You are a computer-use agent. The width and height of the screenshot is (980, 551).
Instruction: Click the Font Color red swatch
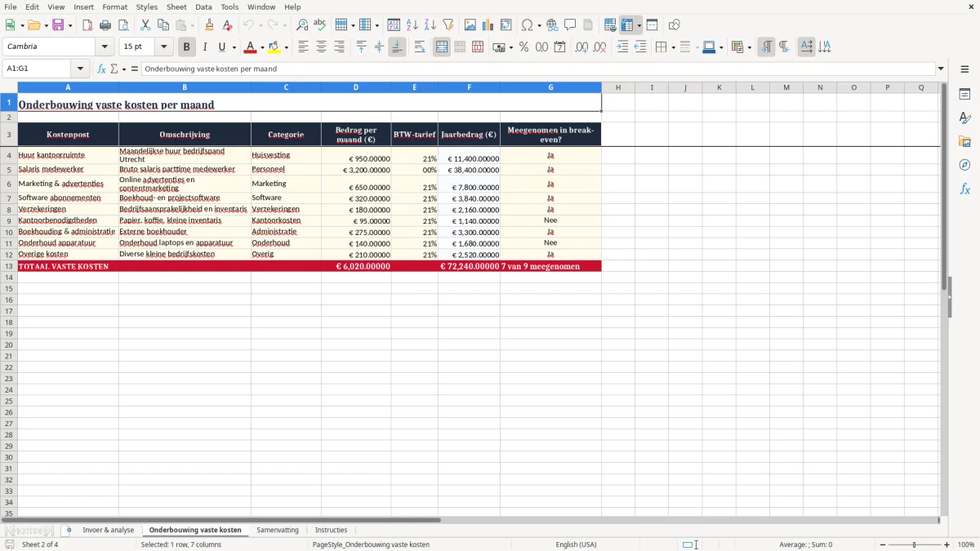click(251, 47)
